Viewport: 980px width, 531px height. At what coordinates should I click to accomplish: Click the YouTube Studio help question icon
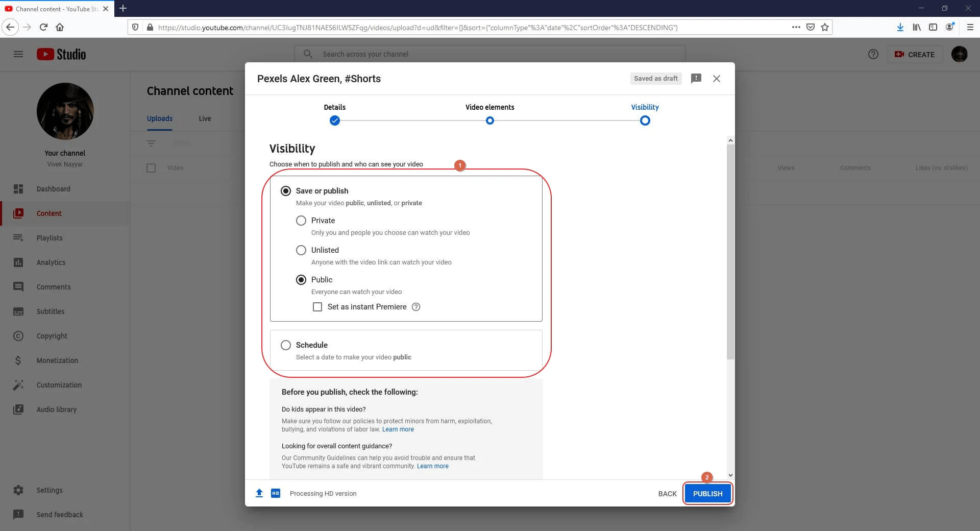coord(873,54)
